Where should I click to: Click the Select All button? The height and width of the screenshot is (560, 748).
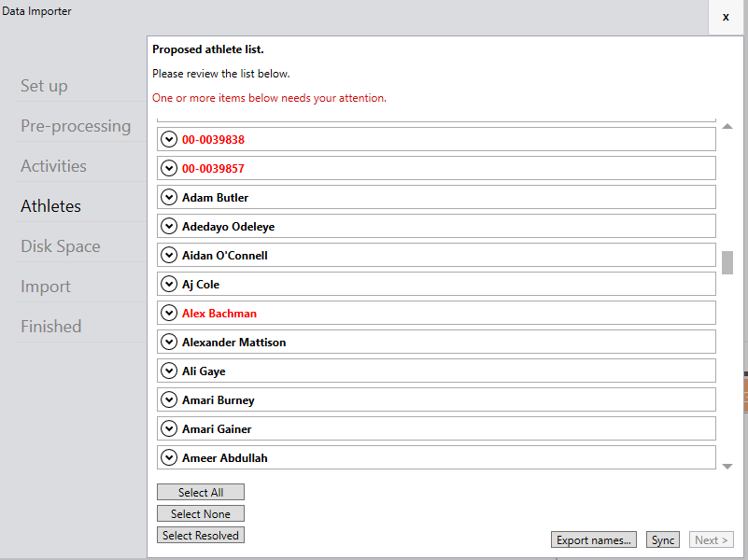[x=201, y=492]
